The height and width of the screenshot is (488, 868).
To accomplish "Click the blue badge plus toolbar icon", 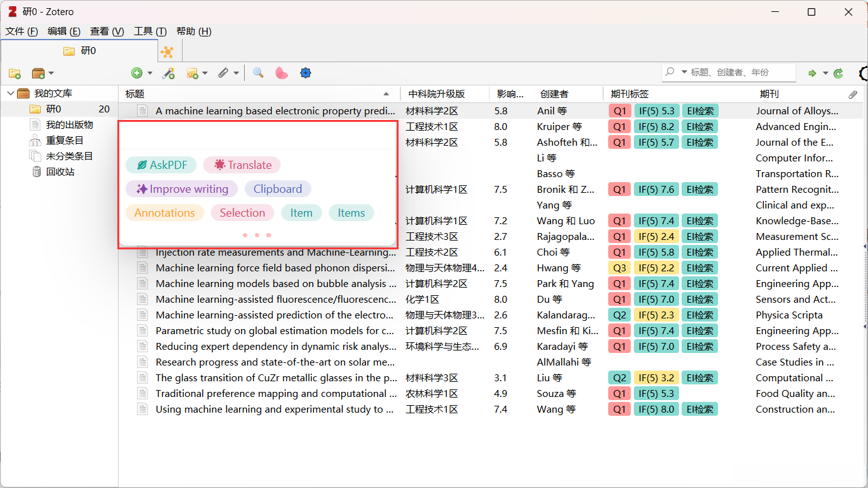I will pos(306,73).
